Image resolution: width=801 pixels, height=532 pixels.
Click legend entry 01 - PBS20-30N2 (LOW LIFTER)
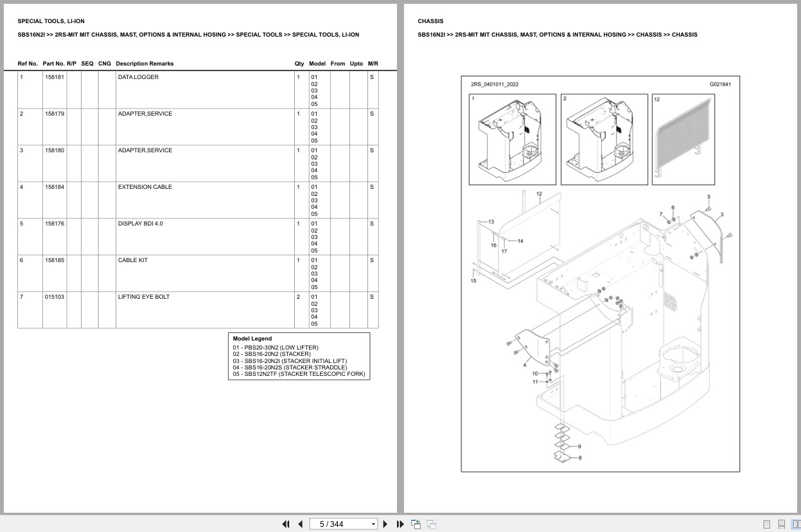coord(276,348)
